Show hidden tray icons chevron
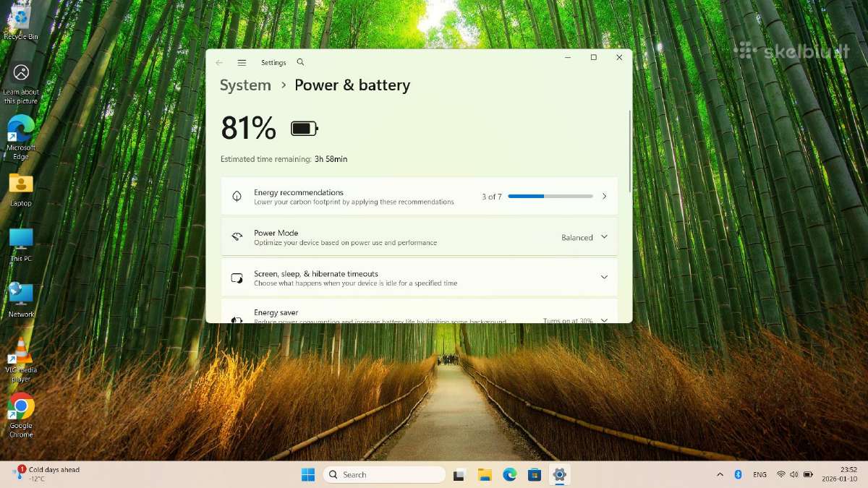868x488 pixels. (720, 475)
